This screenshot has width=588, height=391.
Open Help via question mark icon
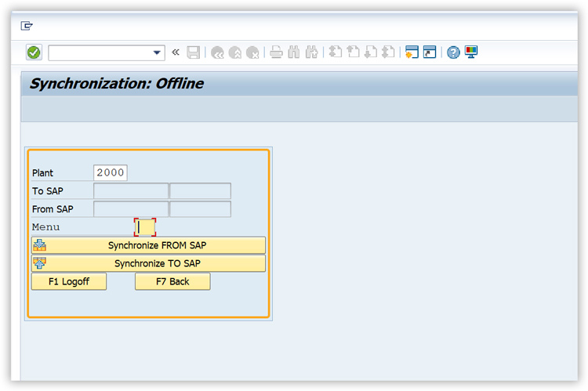tap(453, 52)
